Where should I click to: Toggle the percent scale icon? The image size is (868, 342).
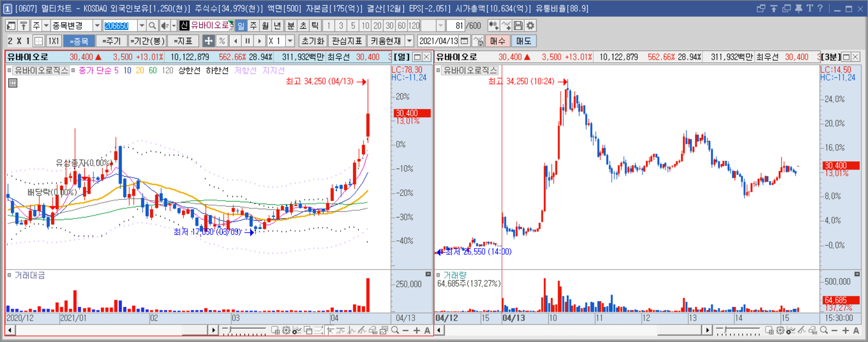coord(222,41)
